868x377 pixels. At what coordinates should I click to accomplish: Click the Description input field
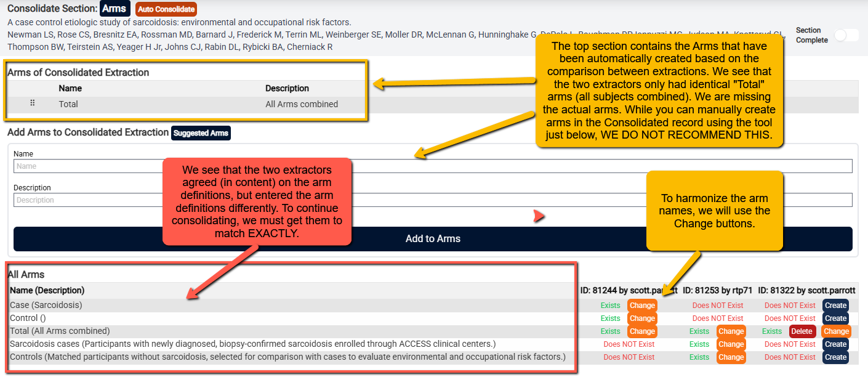tap(433, 200)
